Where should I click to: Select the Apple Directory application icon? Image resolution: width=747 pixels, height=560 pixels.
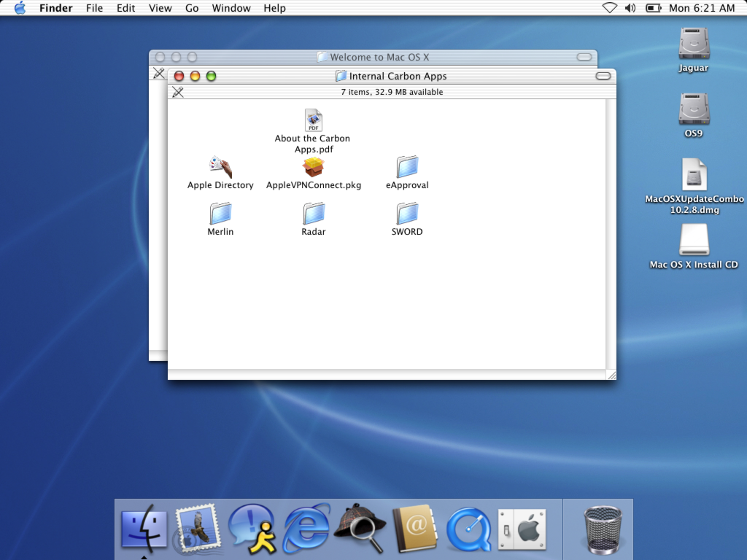click(220, 167)
